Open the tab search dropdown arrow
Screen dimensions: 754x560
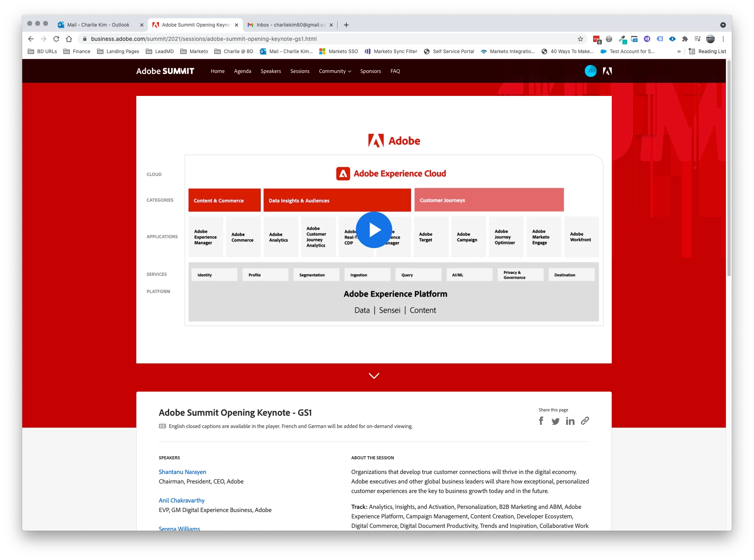click(x=723, y=25)
